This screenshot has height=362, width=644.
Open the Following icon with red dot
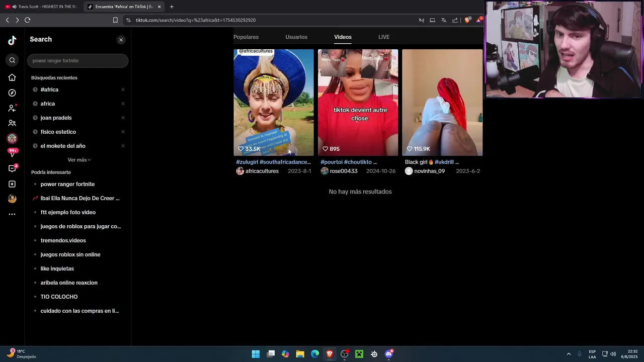tap(12, 108)
